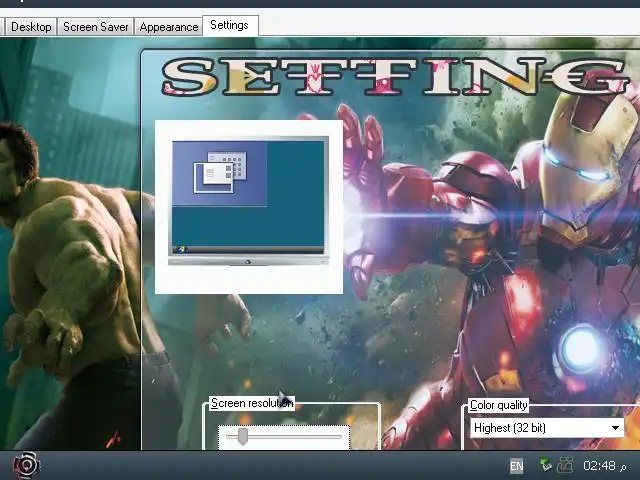
Task: Click the Screen resolution slider thumb
Action: [243, 437]
